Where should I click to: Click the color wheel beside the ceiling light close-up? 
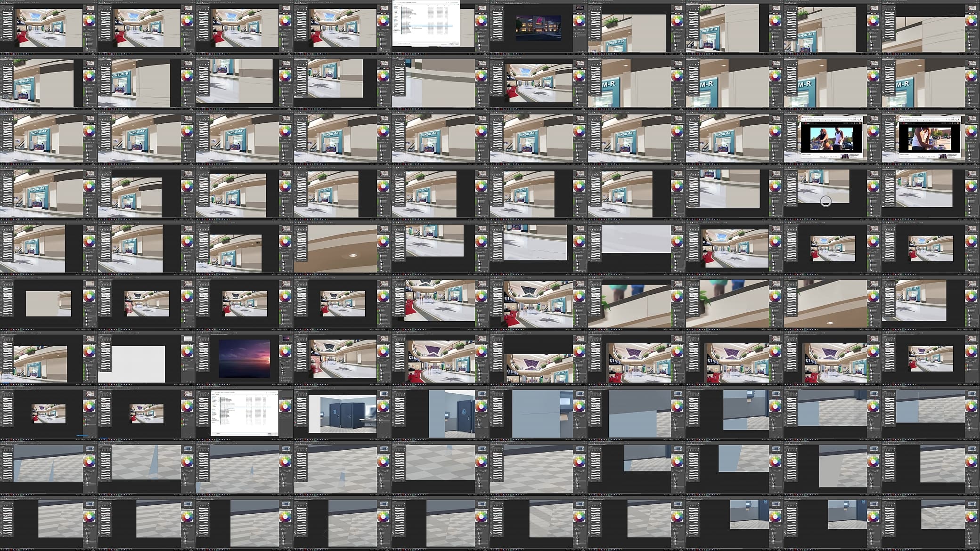[x=383, y=241]
